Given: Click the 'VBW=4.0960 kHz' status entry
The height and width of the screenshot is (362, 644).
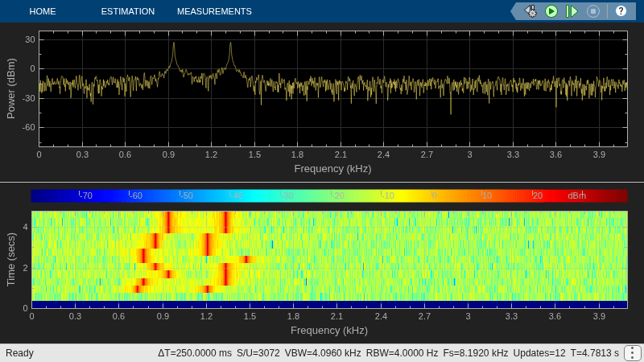Looking at the screenshot, I should [323, 353].
